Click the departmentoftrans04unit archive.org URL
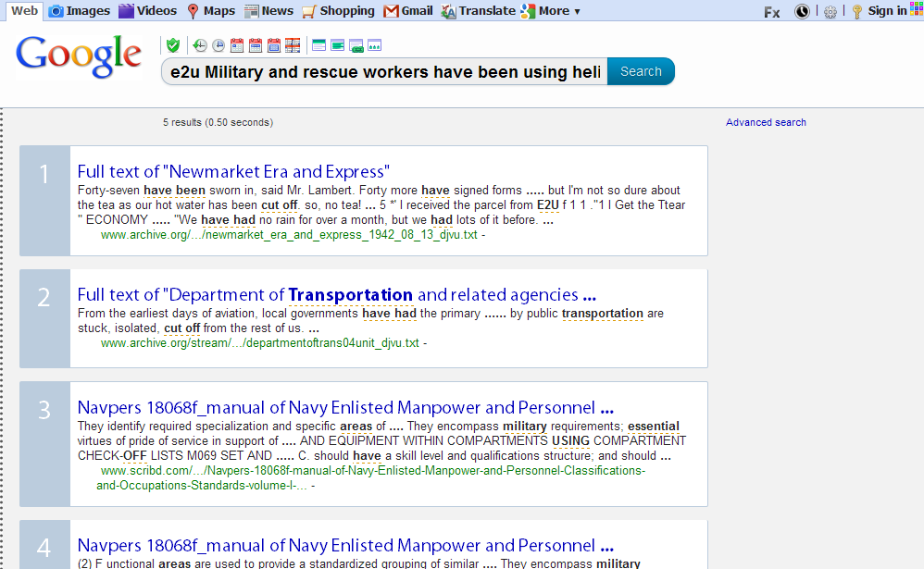The height and width of the screenshot is (569, 924). coord(260,343)
